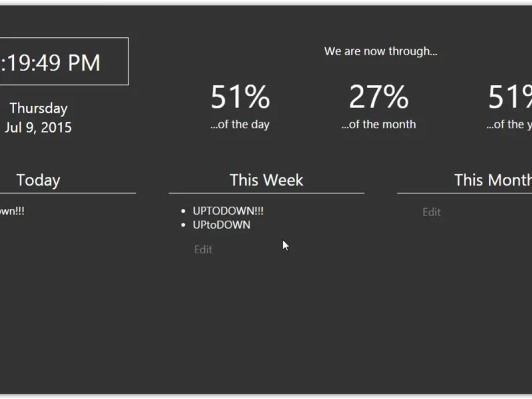Image resolution: width=532 pixels, height=399 pixels.
Task: Click the Thursday weekday label
Action: point(39,108)
